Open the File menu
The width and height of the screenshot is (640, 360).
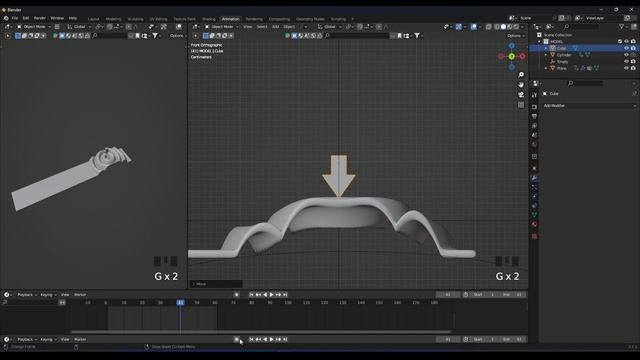tap(15, 18)
